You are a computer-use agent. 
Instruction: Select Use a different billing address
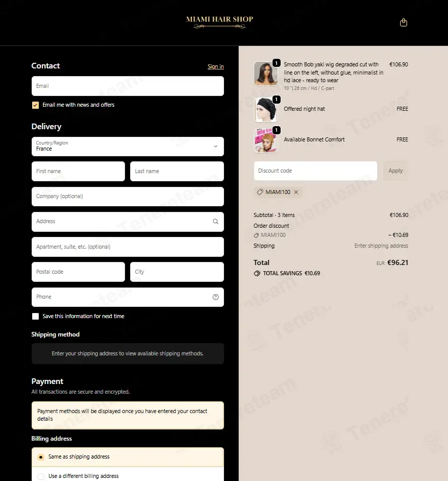pyautogui.click(x=128, y=476)
